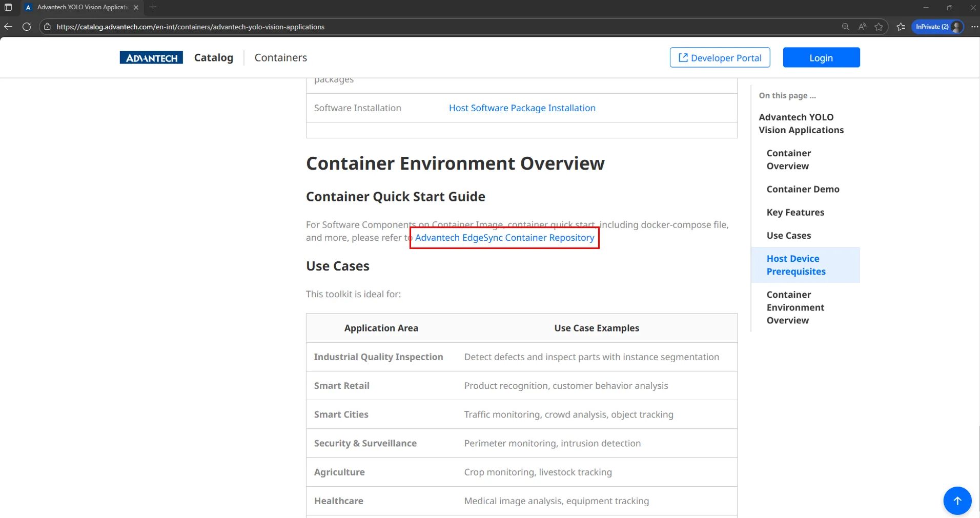Open a new browser tab
The height and width of the screenshot is (518, 980).
pyautogui.click(x=153, y=7)
